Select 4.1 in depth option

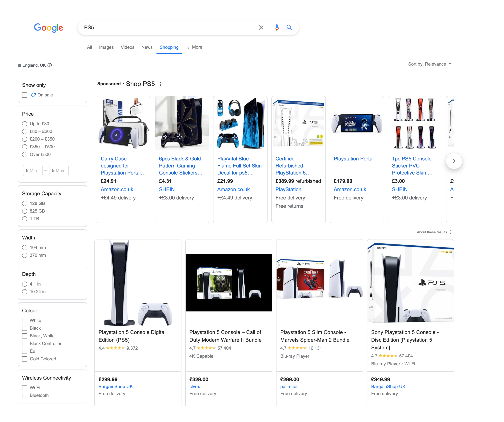coord(25,284)
